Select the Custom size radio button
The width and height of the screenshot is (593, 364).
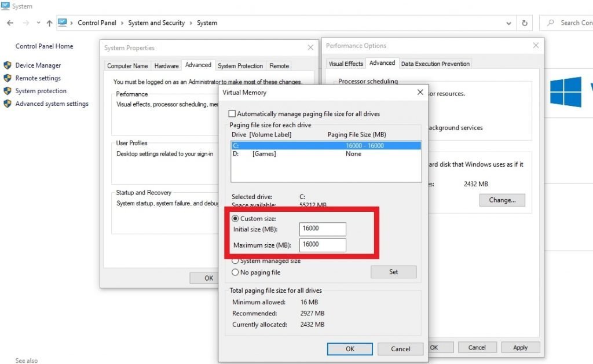[x=236, y=219]
